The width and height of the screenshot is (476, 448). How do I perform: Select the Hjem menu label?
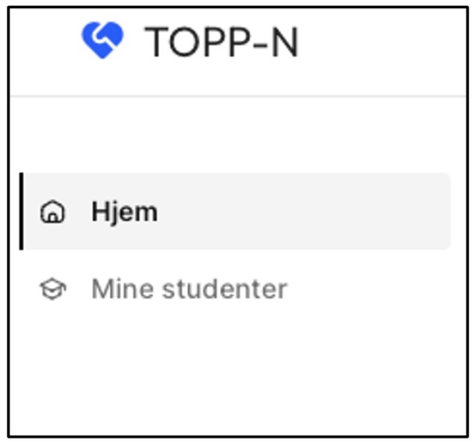124,212
